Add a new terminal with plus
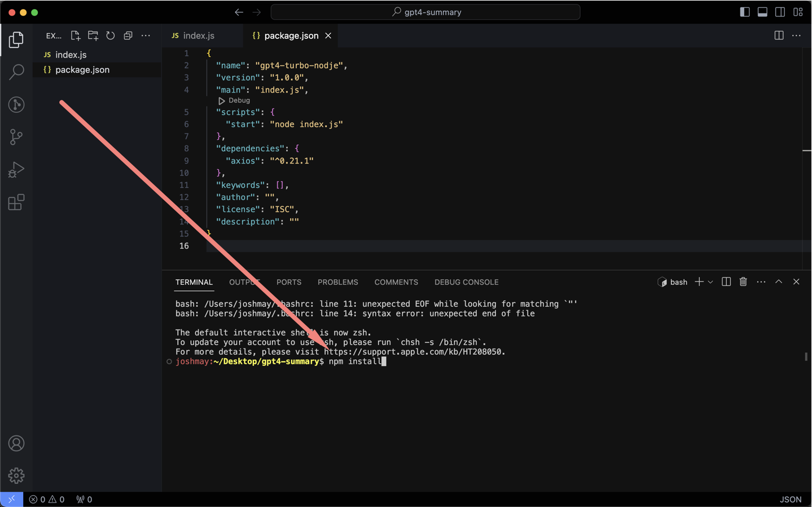Viewport: 812px width, 507px height. [x=699, y=282]
